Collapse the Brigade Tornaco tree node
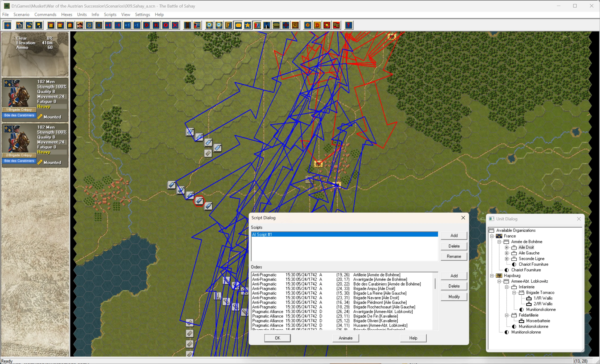Image resolution: width=600 pixels, height=364 pixels. [514, 293]
